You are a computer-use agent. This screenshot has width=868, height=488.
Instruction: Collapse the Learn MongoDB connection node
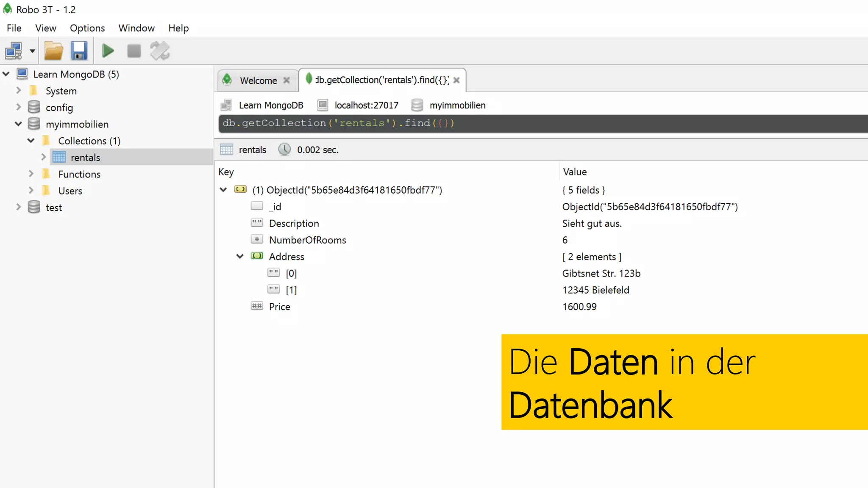[6, 74]
